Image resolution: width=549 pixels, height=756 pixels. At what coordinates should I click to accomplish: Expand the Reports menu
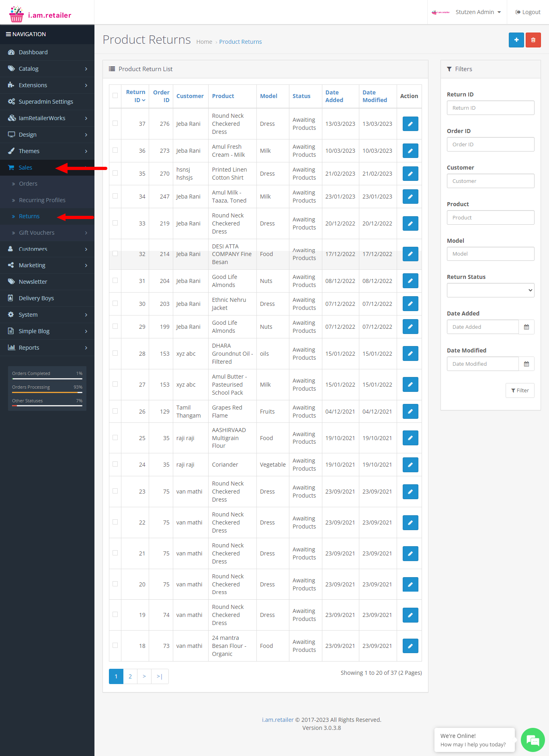click(x=47, y=348)
